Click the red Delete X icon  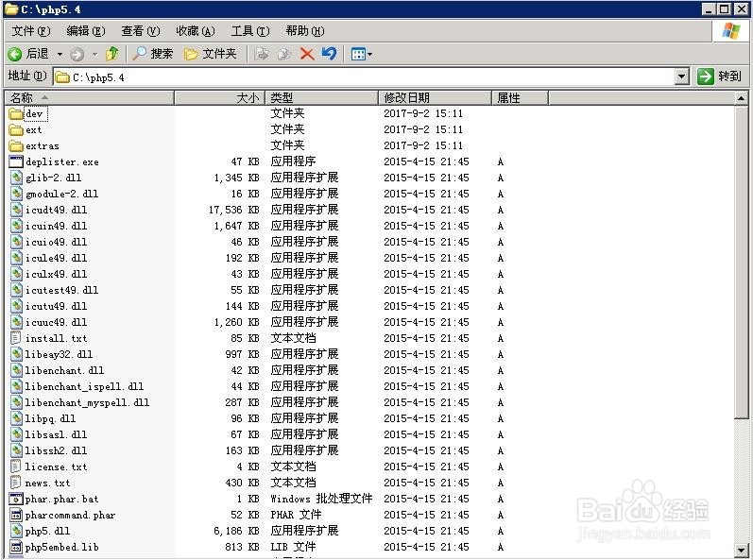pos(307,54)
